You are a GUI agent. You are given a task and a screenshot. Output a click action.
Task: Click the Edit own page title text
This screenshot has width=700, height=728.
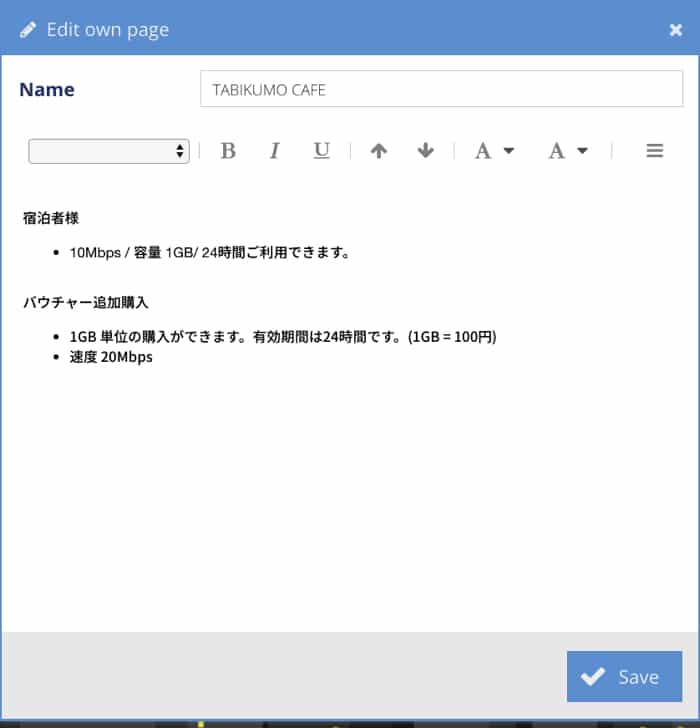coord(108,30)
